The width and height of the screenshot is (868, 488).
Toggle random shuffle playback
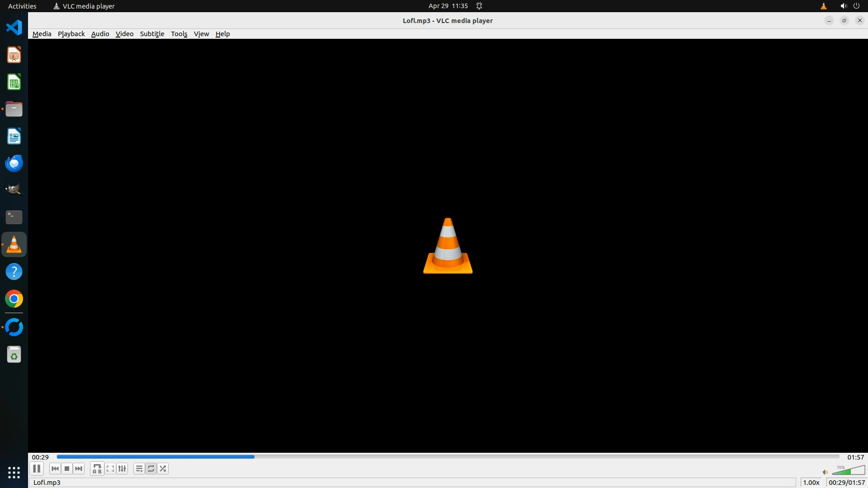[x=163, y=469]
